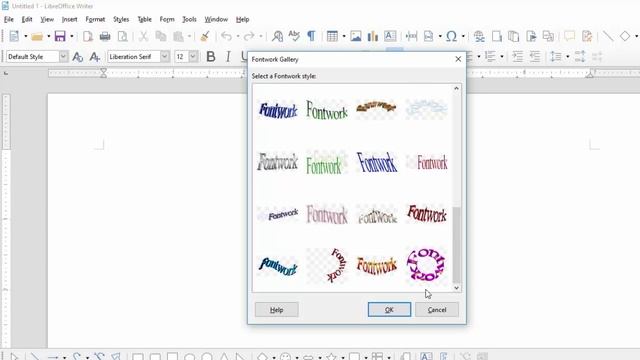Click the Redo arrow icon
The width and height of the screenshot is (640, 360).
coord(249,36)
